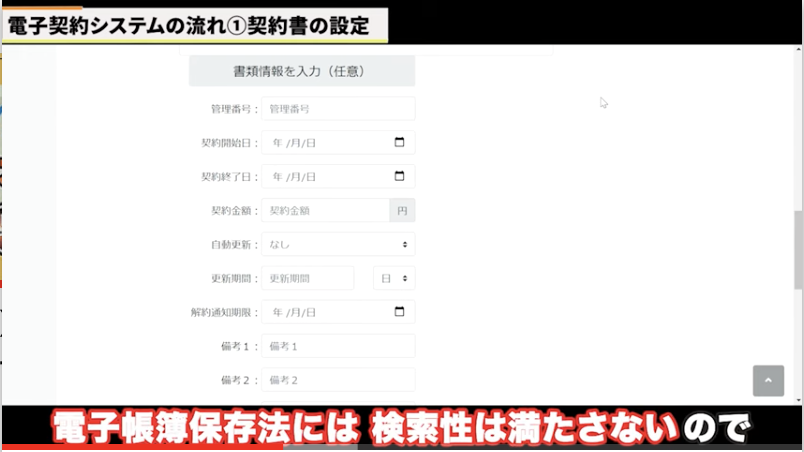804x452 pixels.
Task: Click the scroll-to-top arrow button
Action: click(x=768, y=381)
